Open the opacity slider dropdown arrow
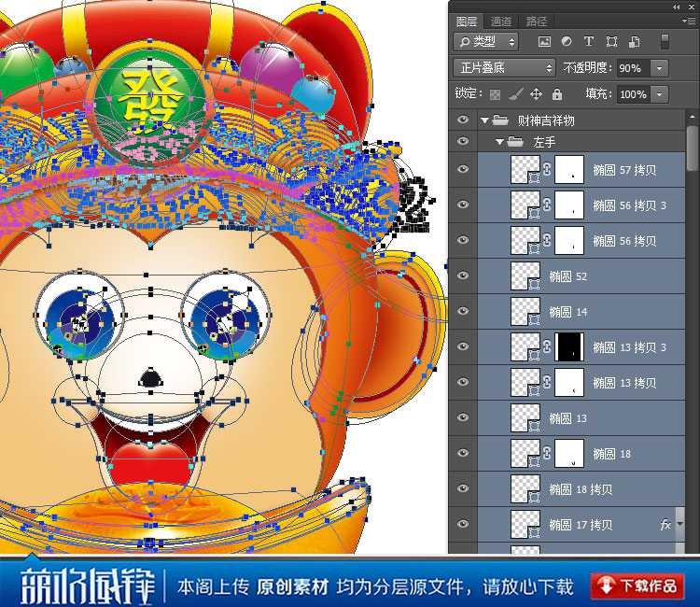700x607 pixels. [659, 68]
